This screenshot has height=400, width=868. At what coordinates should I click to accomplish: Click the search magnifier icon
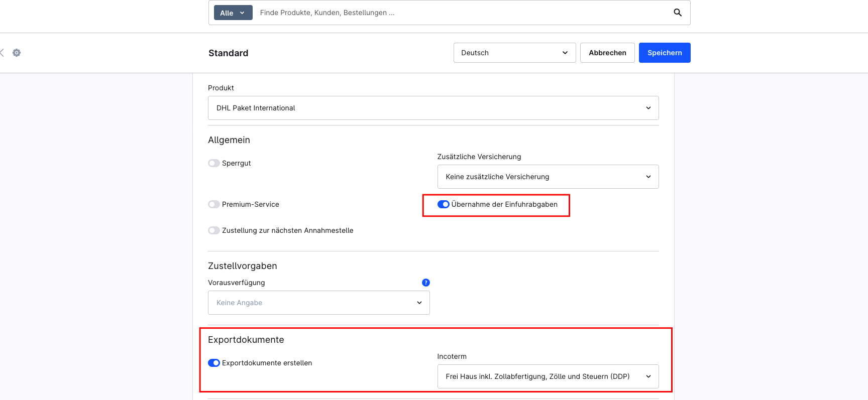(x=678, y=13)
